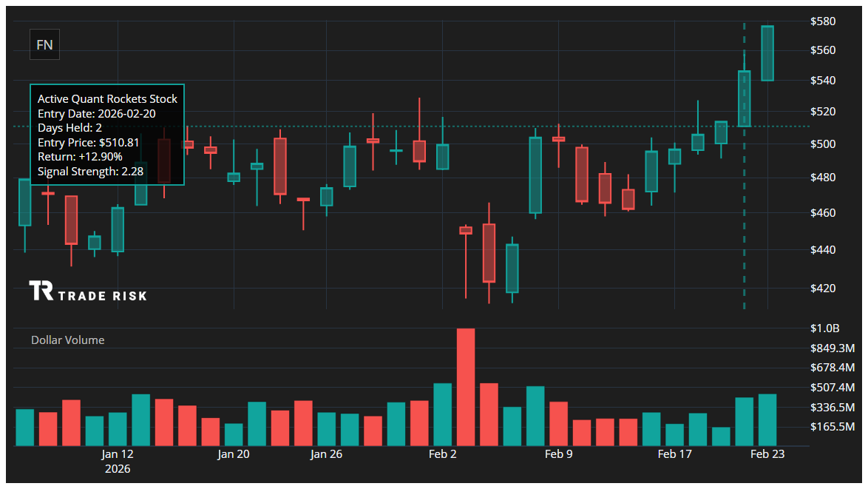Click the $520 price axis label
The width and height of the screenshot is (868, 489).
823,111
